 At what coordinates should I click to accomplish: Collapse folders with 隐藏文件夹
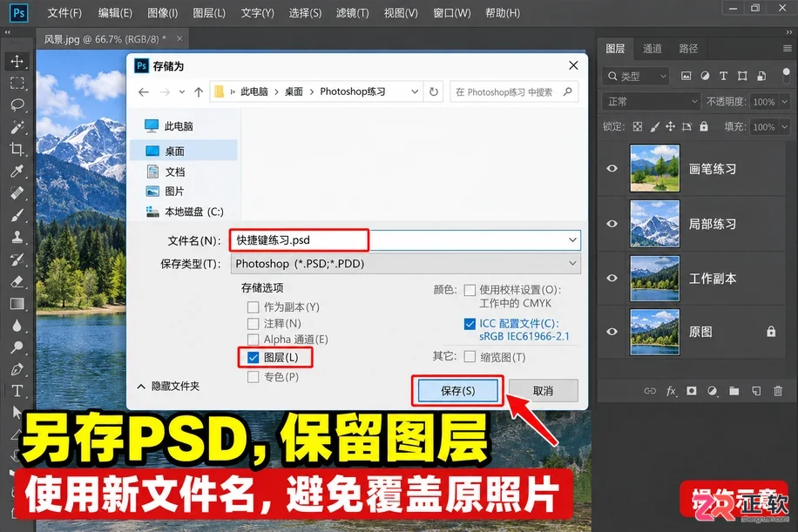168,387
